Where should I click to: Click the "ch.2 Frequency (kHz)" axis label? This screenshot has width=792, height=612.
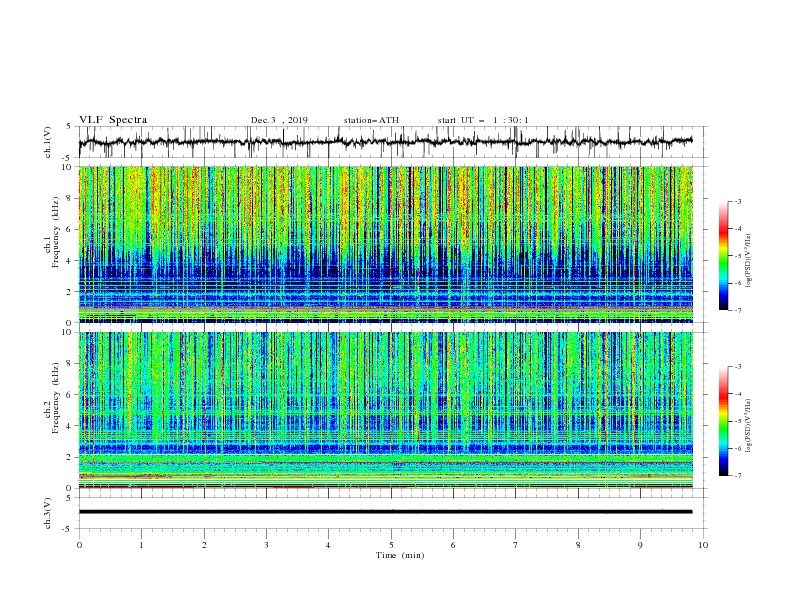click(52, 397)
